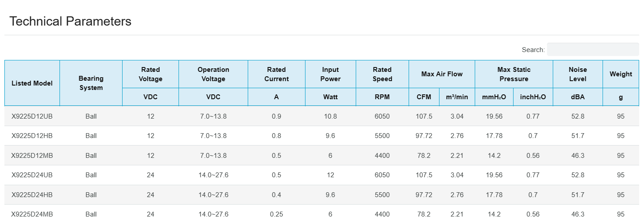Sort by Listed Model column header
This screenshot has height=224, width=644.
[32, 83]
